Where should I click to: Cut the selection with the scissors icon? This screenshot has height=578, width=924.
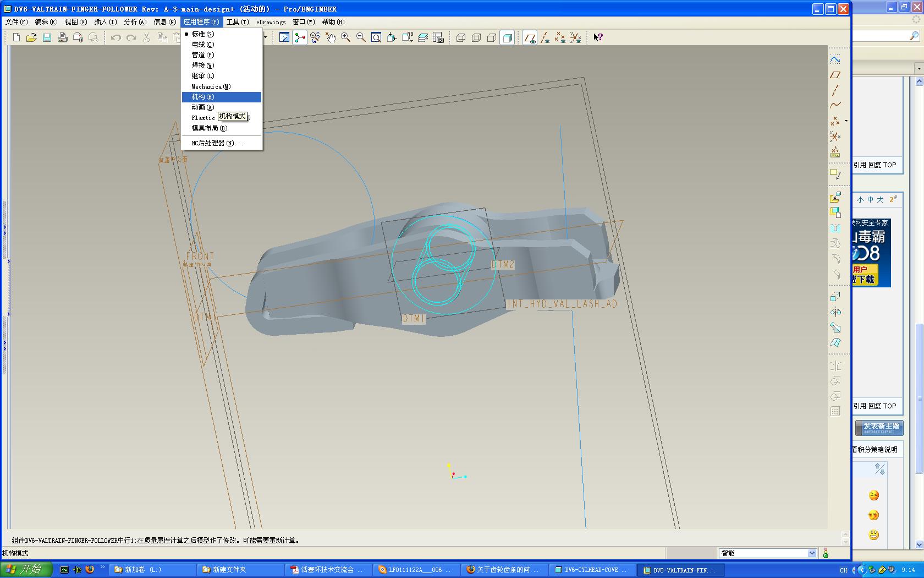pyautogui.click(x=146, y=37)
